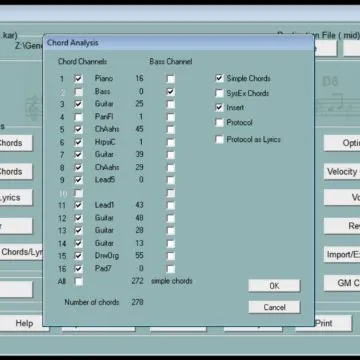
Task: Uncheck chord channel 11 Lead1 checkbox
Action: click(79, 205)
